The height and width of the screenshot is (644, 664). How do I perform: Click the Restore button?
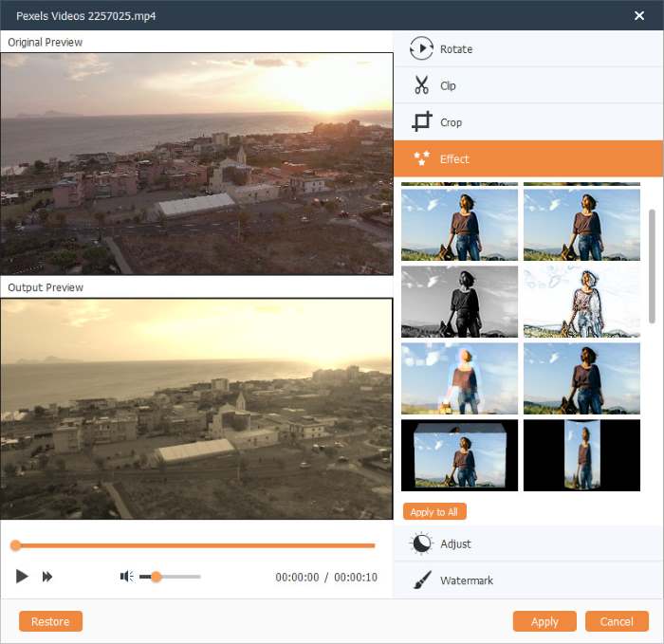(50, 621)
